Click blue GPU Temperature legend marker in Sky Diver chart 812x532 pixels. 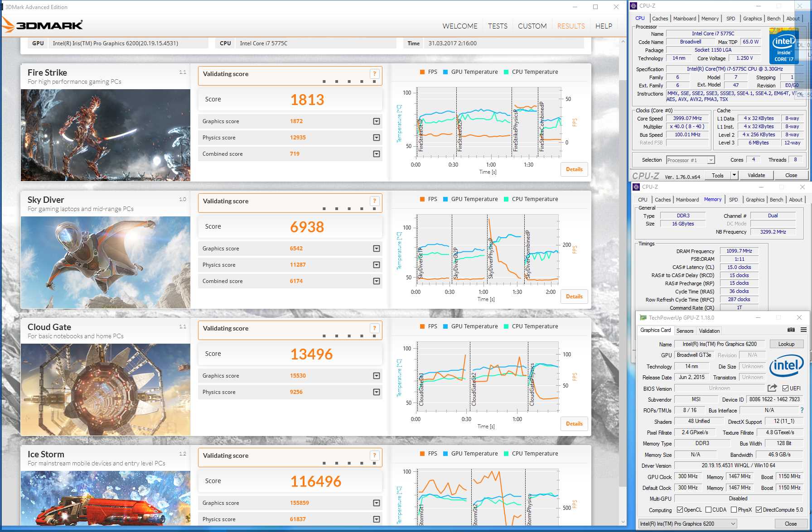point(445,199)
